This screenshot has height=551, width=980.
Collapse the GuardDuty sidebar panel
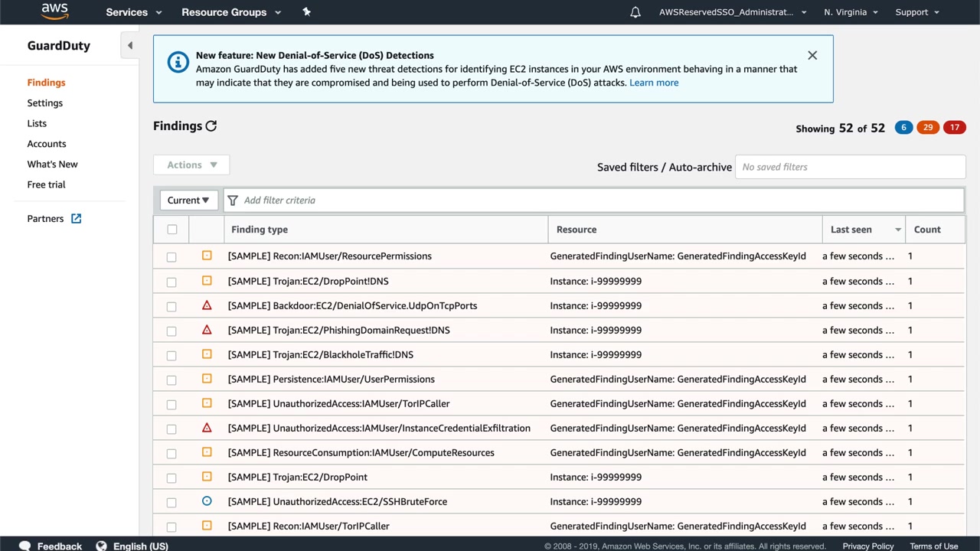[130, 46]
